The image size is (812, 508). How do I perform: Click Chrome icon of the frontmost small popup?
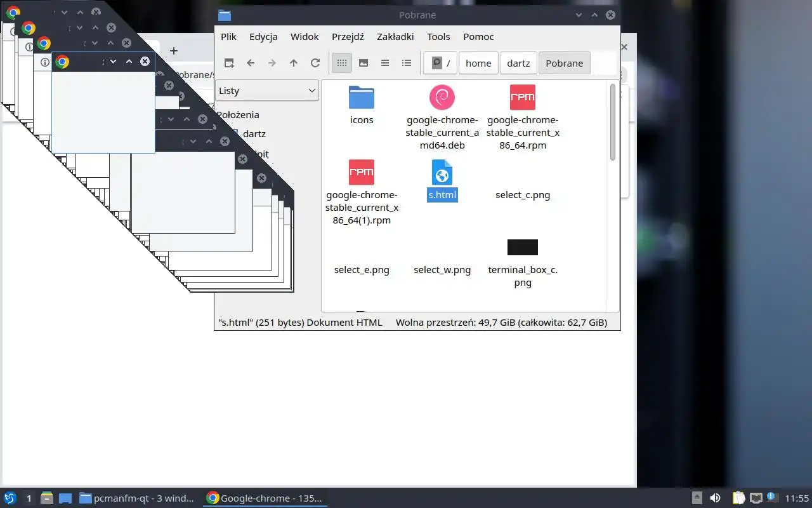[x=62, y=62]
